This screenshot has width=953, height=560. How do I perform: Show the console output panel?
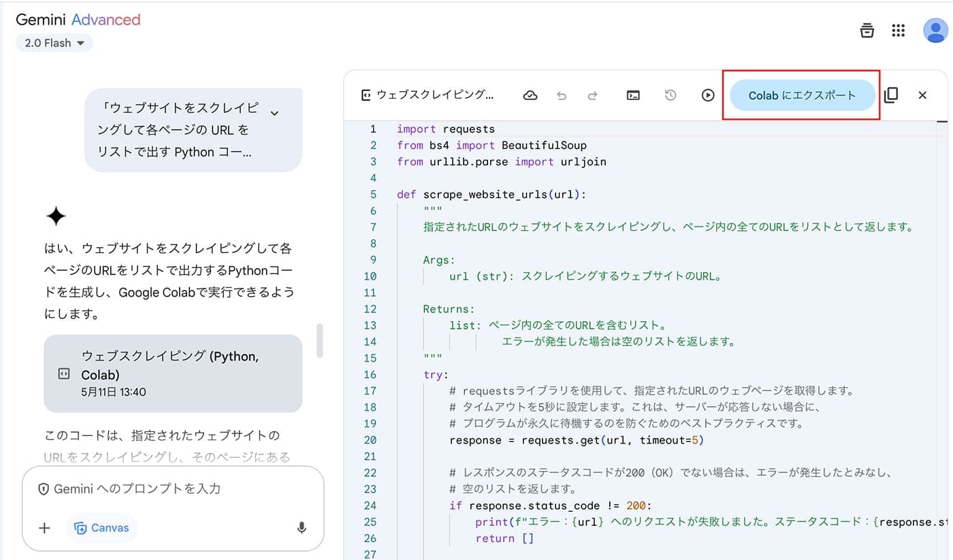[633, 95]
